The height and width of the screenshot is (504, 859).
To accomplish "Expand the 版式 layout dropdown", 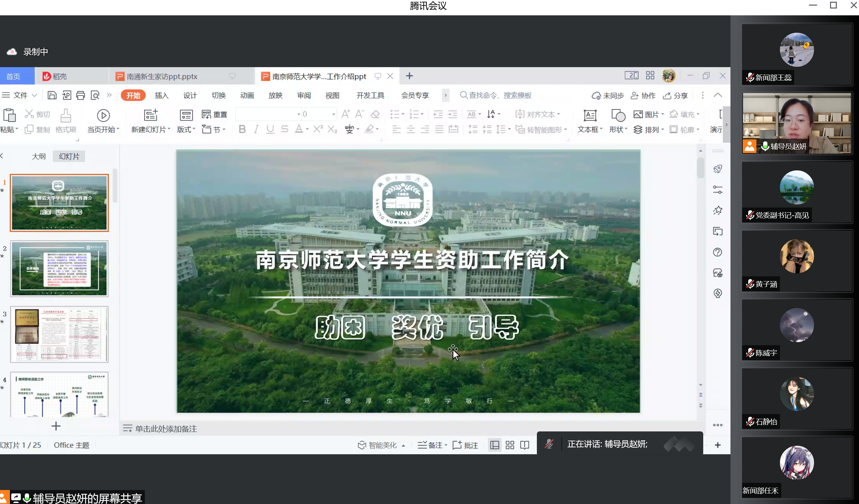I will (186, 130).
